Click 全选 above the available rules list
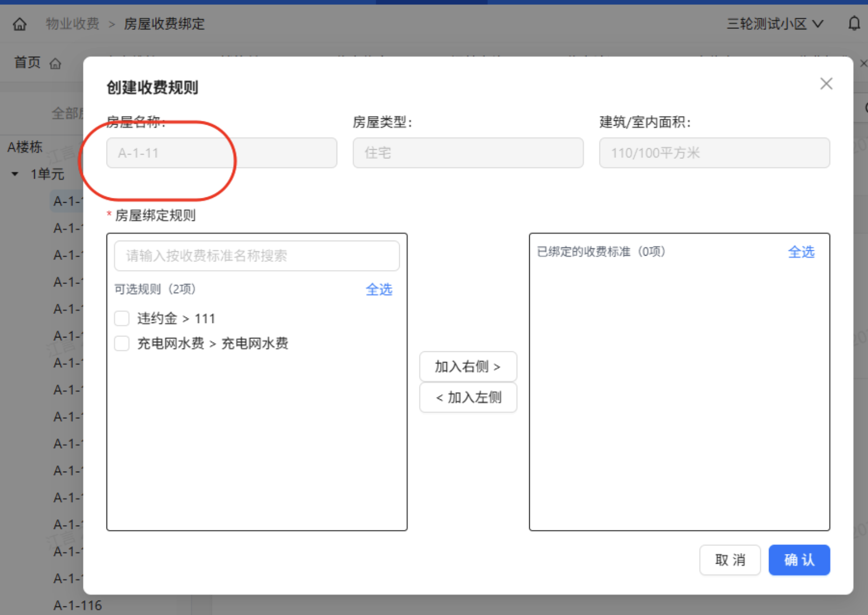Viewport: 868px width, 615px height. pyautogui.click(x=379, y=289)
